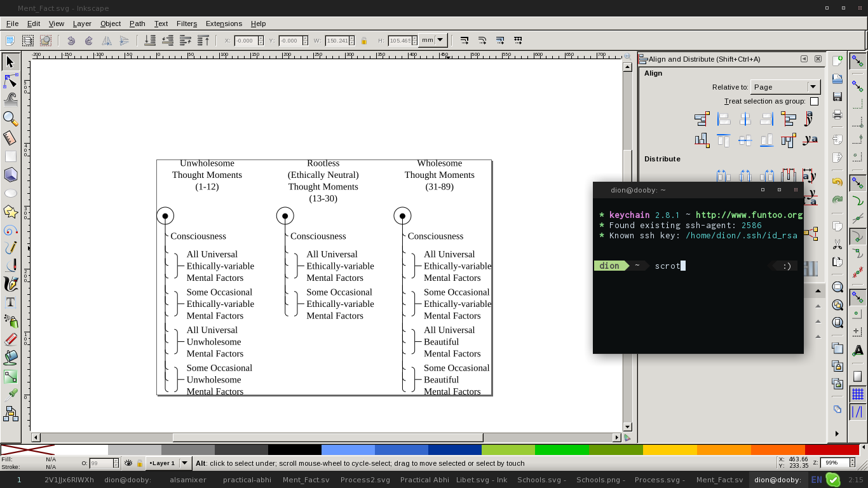Activate the Tweak objects tool

click(10, 99)
